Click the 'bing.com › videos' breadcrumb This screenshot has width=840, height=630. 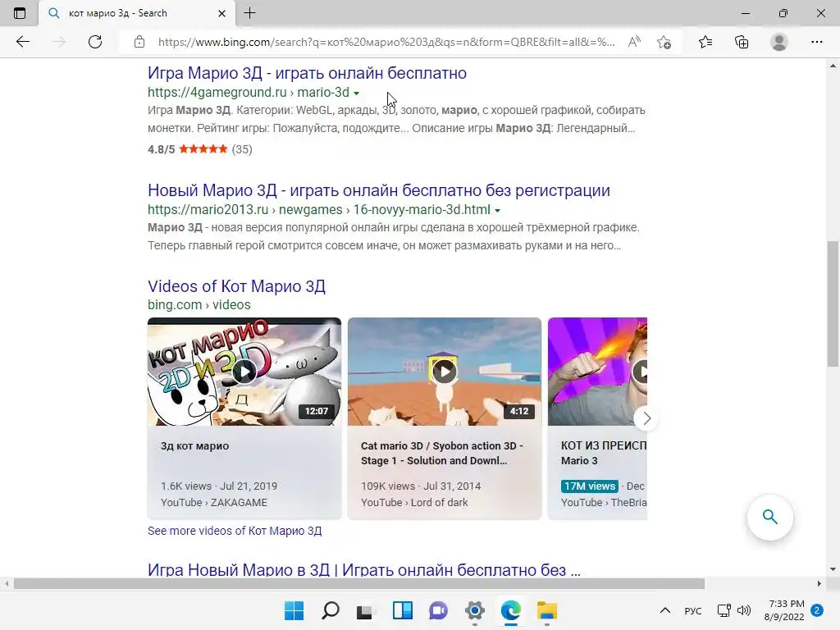(x=199, y=304)
